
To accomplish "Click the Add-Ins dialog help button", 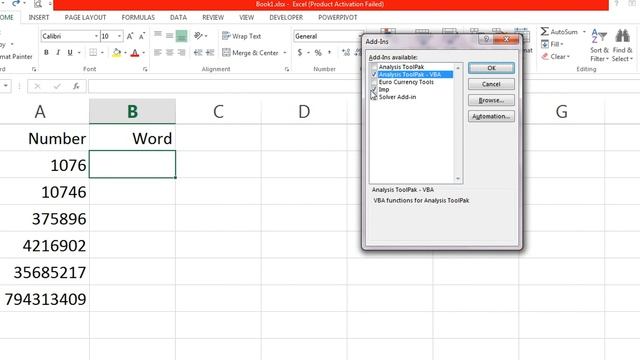I will pyautogui.click(x=486, y=39).
